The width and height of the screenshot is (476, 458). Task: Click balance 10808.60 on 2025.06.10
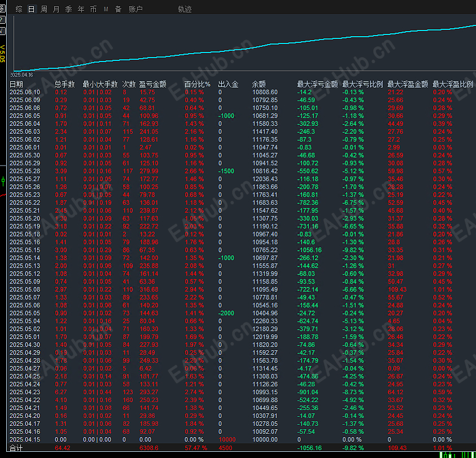tap(265, 92)
